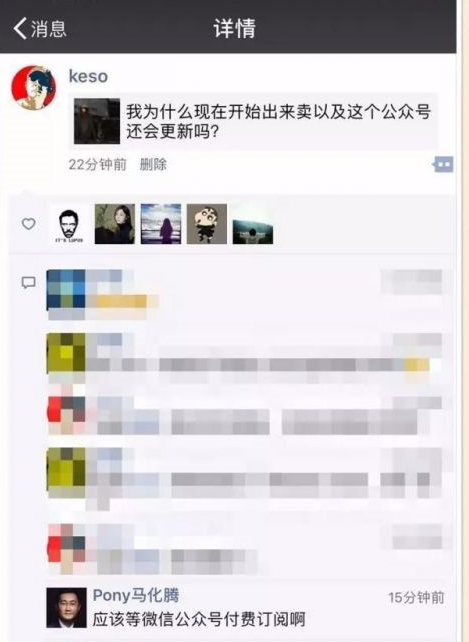Open Dr. House avatar in likes
The width and height of the screenshot is (469, 642).
68,224
